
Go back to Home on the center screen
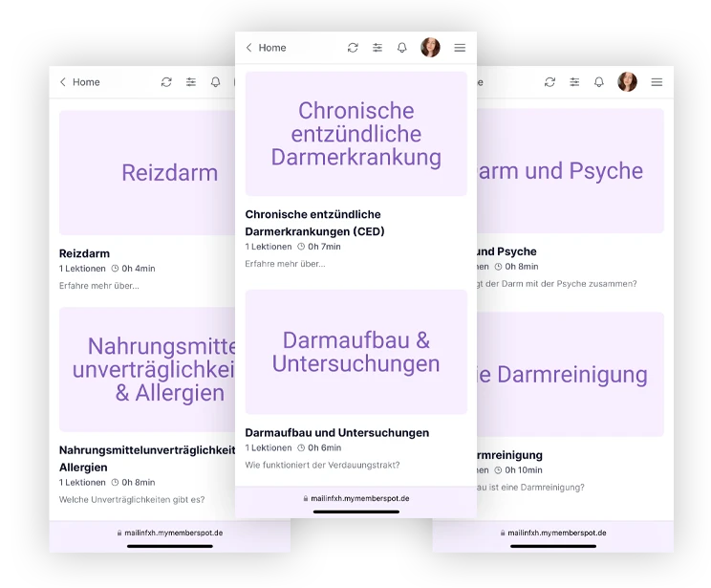266,48
